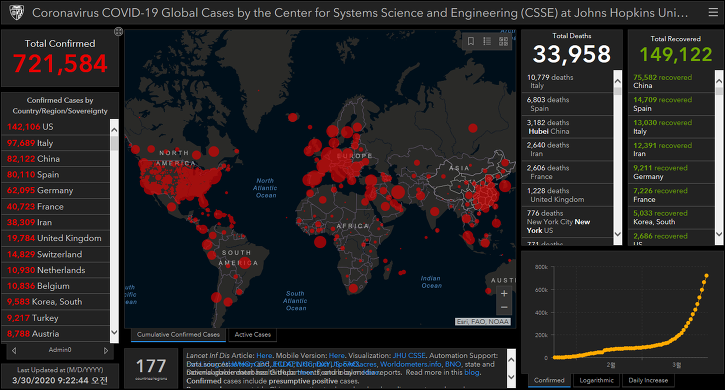Open the Lancet Inf Dis Article Here link
The height and width of the screenshot is (390, 725).
click(264, 355)
